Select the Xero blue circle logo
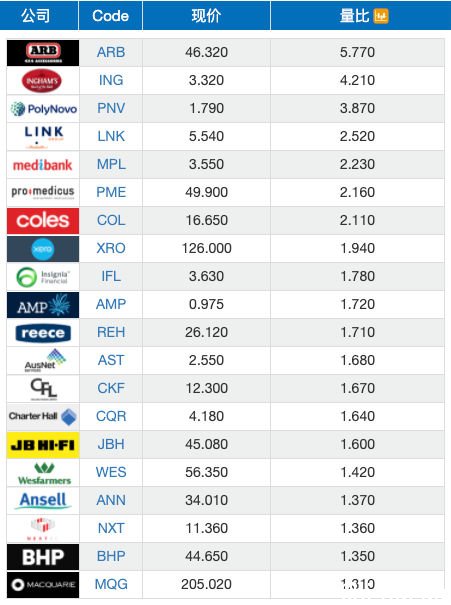This screenshot has height=605, width=451. click(43, 249)
